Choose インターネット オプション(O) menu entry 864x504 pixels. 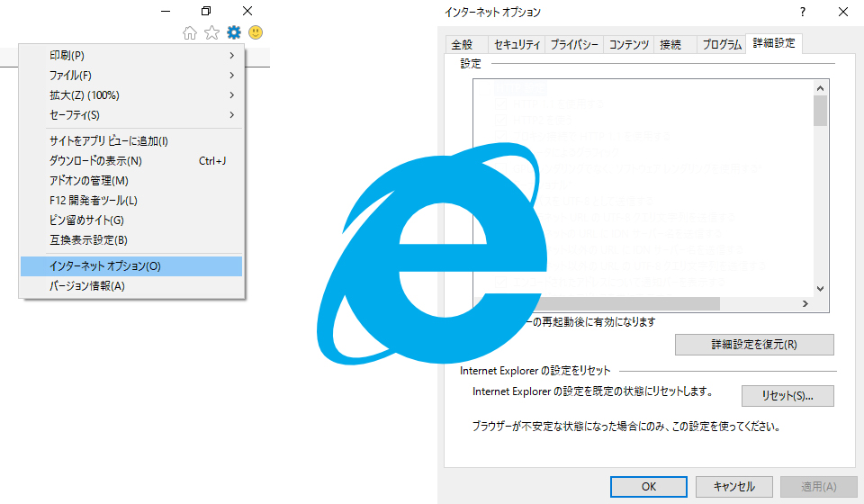(131, 266)
